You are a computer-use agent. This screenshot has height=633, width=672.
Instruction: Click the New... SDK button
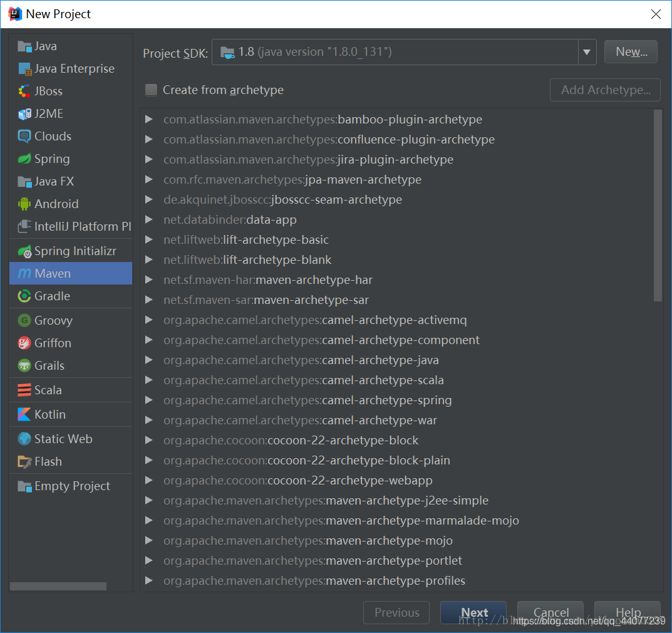(631, 52)
